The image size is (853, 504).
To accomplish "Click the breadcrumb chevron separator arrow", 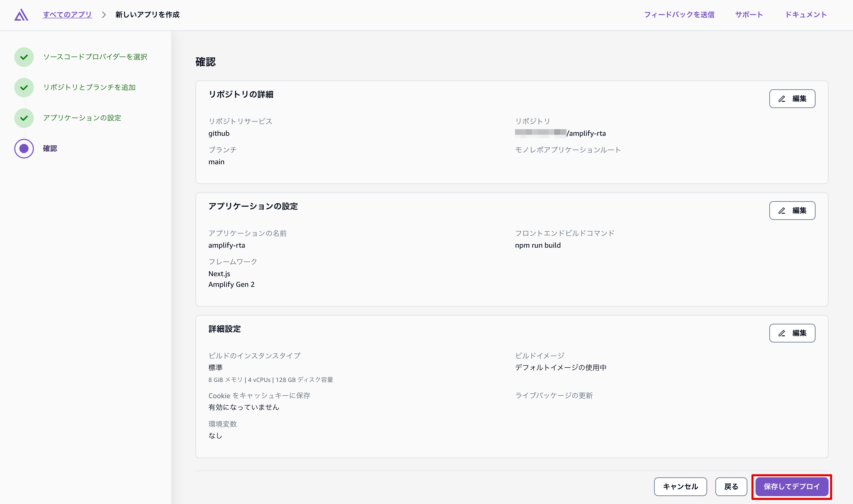I will [104, 14].
